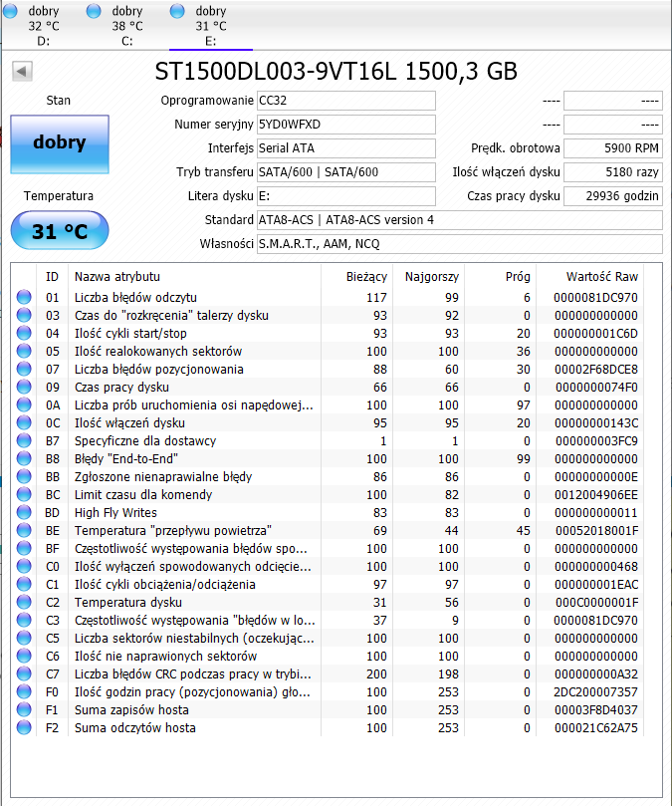Screen dimensions: 672x806
Task: Click the previous disk arrow button
Action: click(22, 72)
